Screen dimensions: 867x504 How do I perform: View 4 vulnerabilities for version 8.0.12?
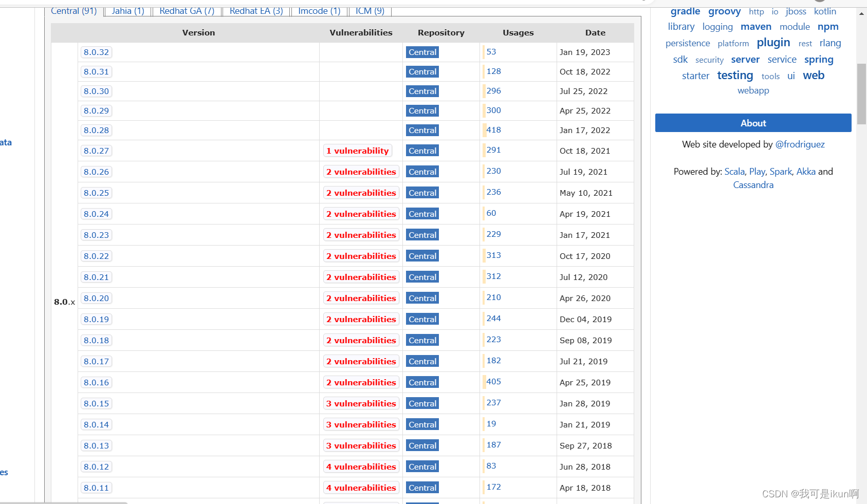361,466
